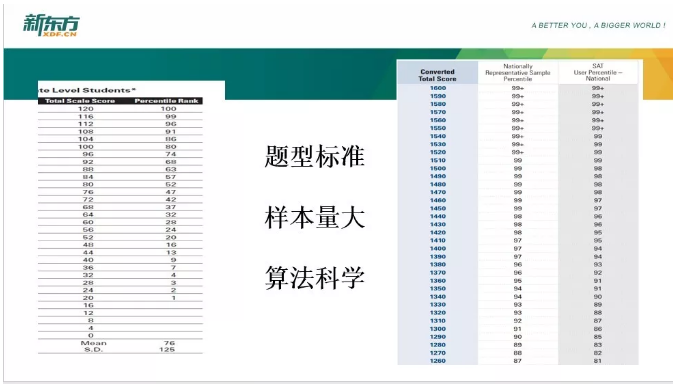Select score 0 in Total Scale Score column
This screenshot has width=673, height=387.
pyautogui.click(x=91, y=336)
